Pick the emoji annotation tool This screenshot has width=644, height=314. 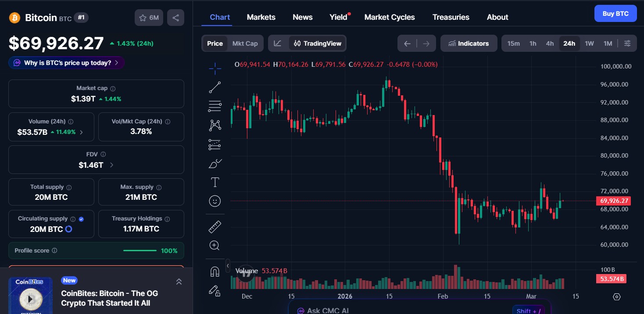click(215, 201)
